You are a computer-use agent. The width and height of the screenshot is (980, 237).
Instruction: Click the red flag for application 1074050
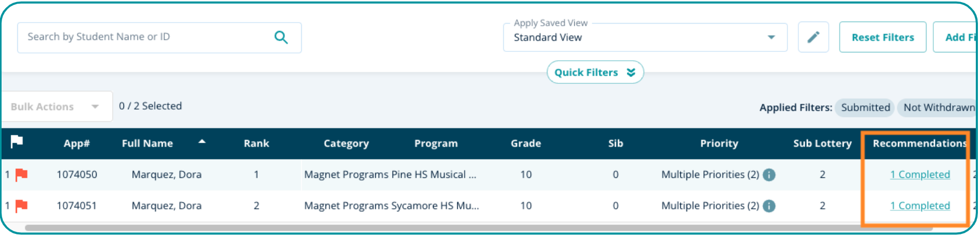[22, 175]
